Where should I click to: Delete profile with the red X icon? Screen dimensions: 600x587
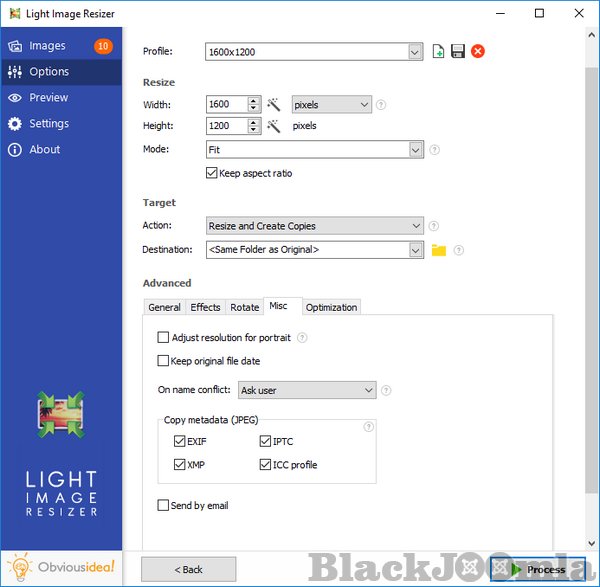[x=478, y=51]
